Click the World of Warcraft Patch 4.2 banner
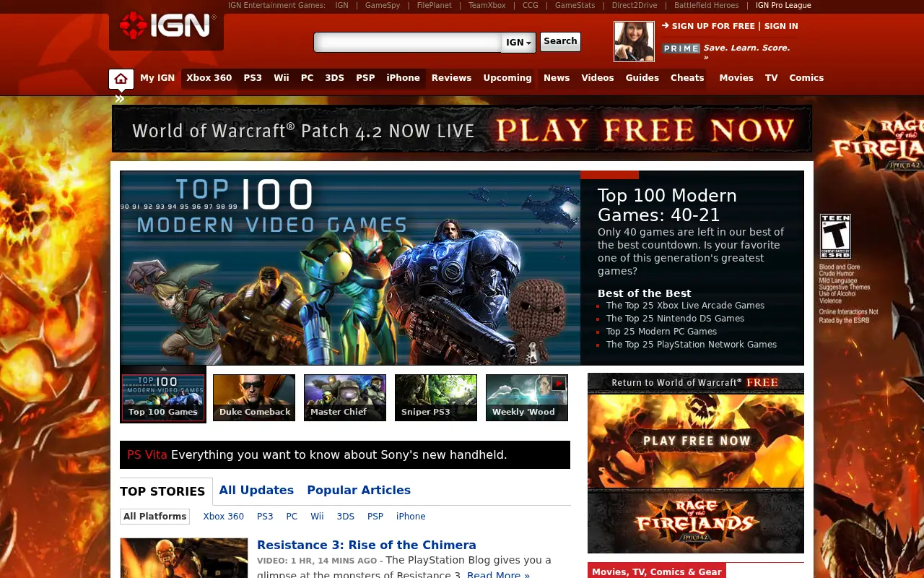 coord(462,129)
